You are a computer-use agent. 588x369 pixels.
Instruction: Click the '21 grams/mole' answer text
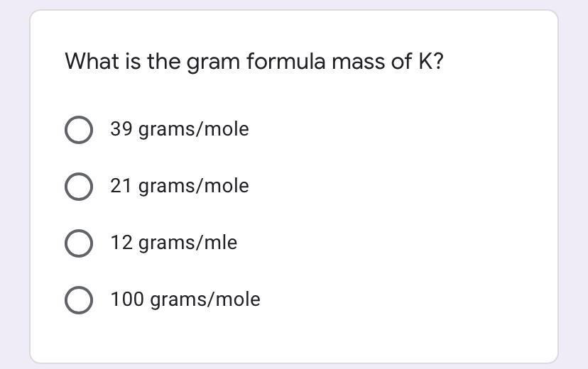pos(179,186)
